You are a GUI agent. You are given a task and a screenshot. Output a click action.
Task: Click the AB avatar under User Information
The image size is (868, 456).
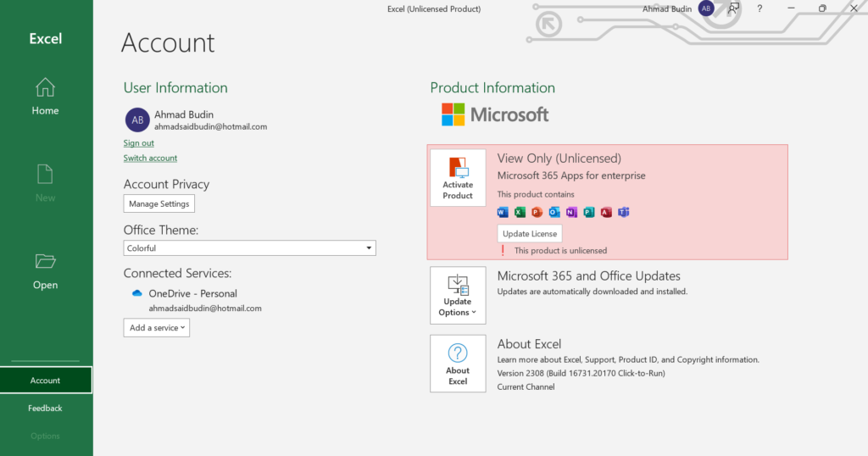(137, 120)
